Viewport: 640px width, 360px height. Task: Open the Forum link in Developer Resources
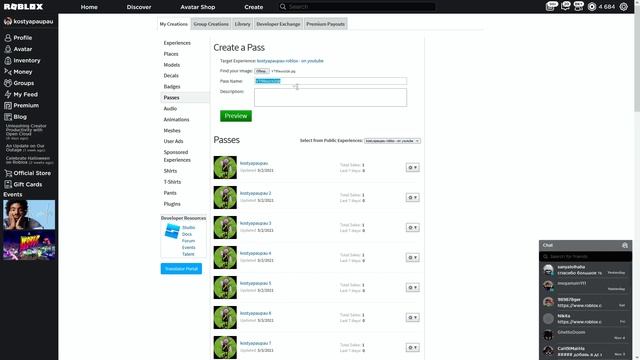pos(188,241)
